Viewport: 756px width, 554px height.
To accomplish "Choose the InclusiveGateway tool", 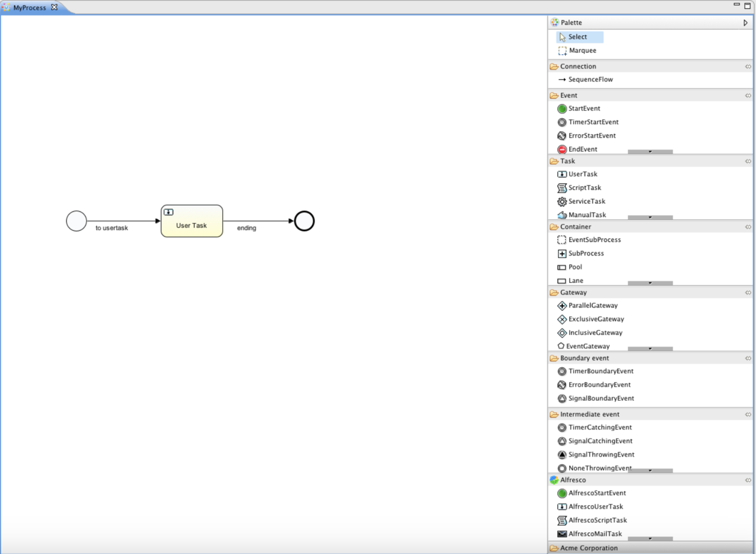I will tap(590, 332).
